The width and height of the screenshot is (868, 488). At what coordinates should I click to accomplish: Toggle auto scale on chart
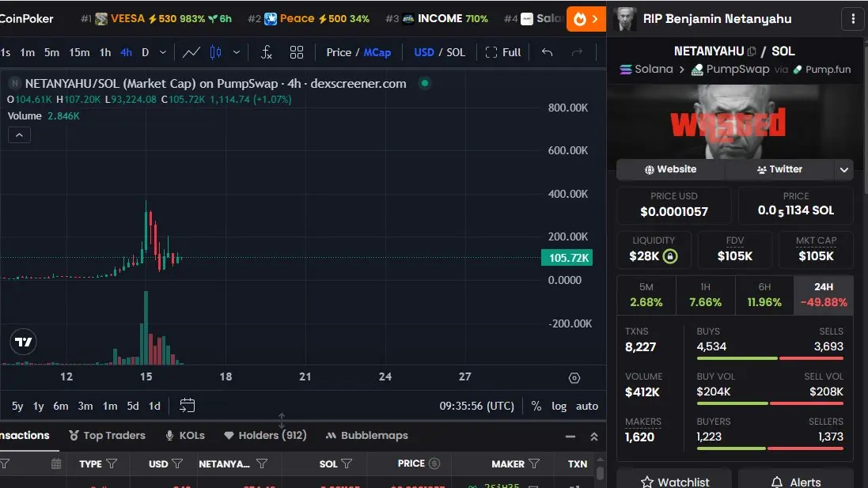[587, 406]
